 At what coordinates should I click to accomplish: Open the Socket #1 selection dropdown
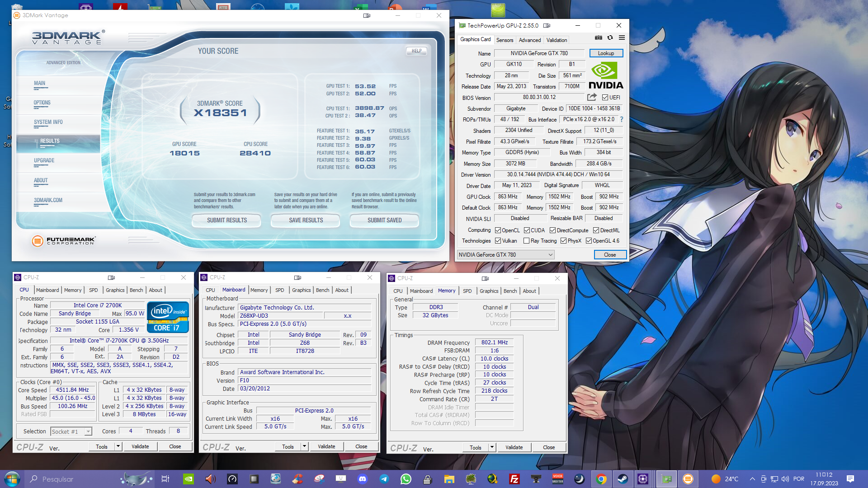click(x=71, y=432)
